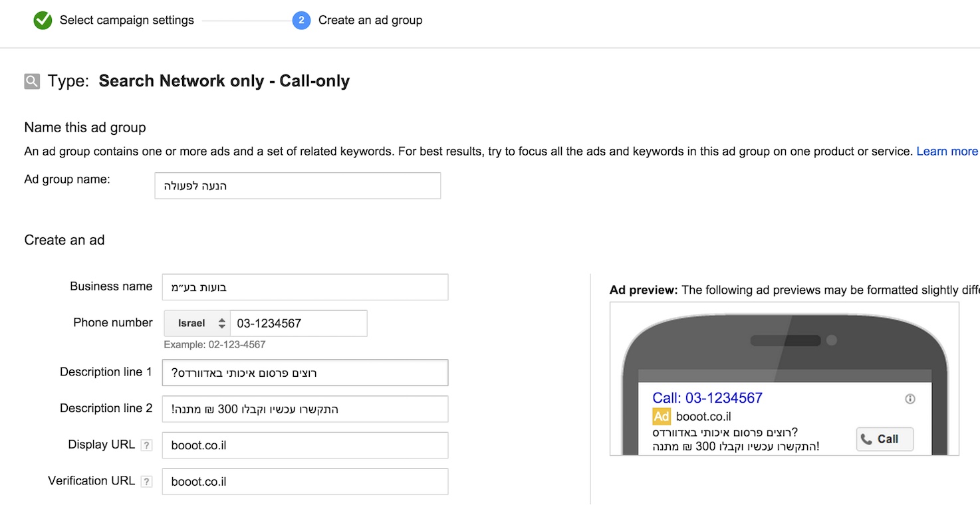Click the Call: 03-1234567 preview headline link
980x523 pixels.
coord(707,398)
